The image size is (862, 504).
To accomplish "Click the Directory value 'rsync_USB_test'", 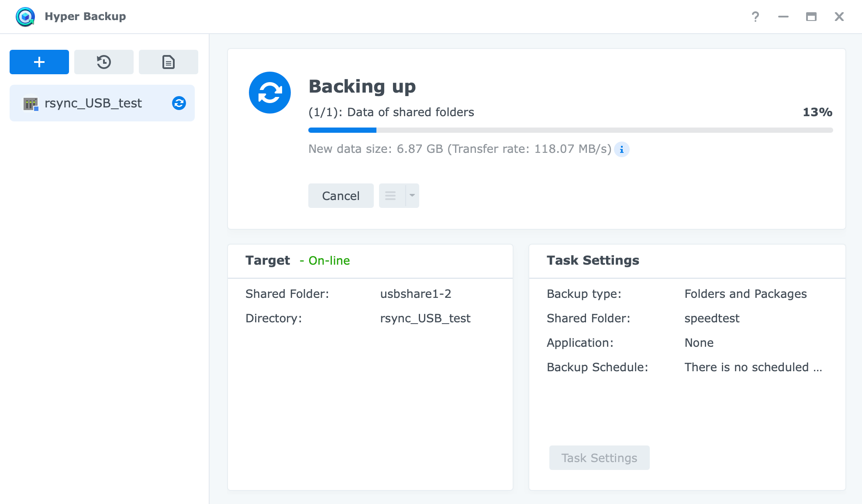I will [x=425, y=318].
